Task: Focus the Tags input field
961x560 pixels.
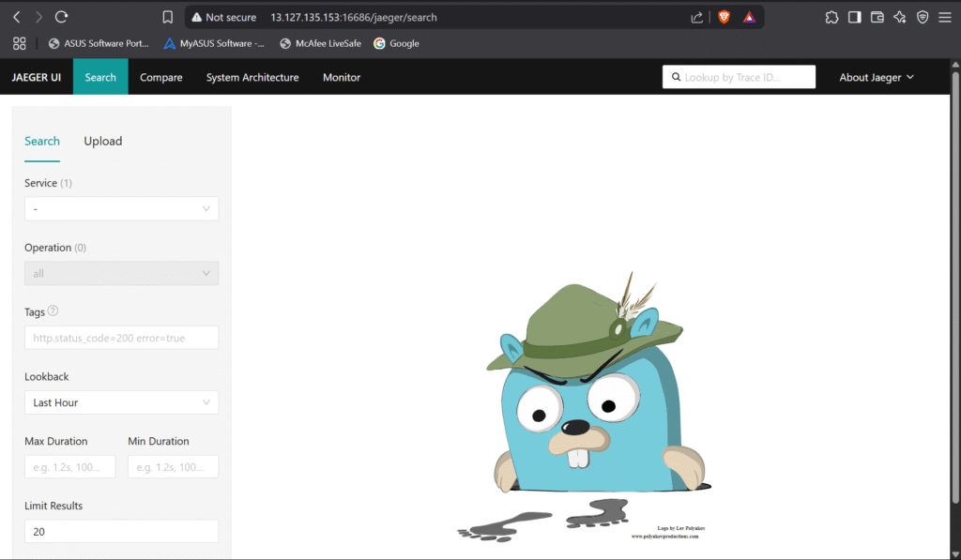Action: [x=121, y=338]
